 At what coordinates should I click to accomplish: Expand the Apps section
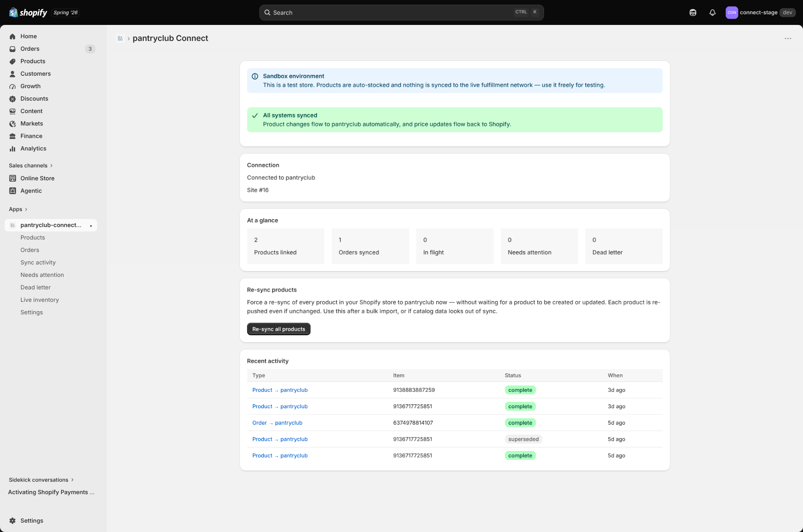[x=18, y=209]
